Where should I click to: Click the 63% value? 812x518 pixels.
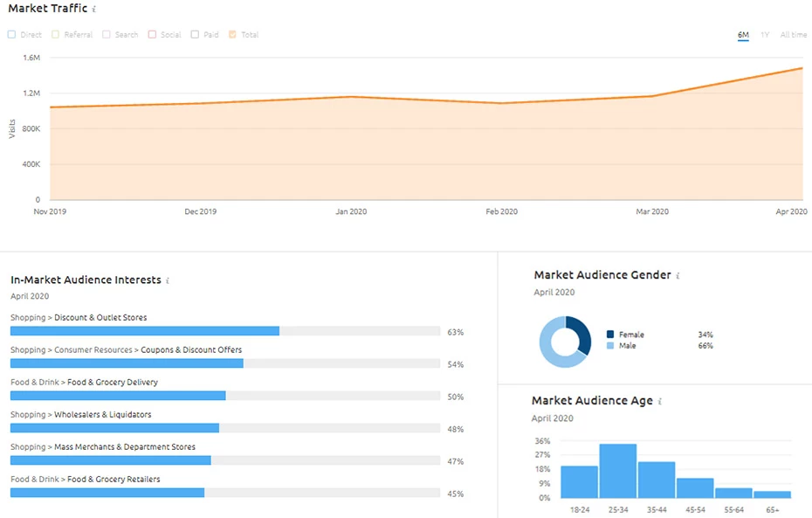[456, 333]
